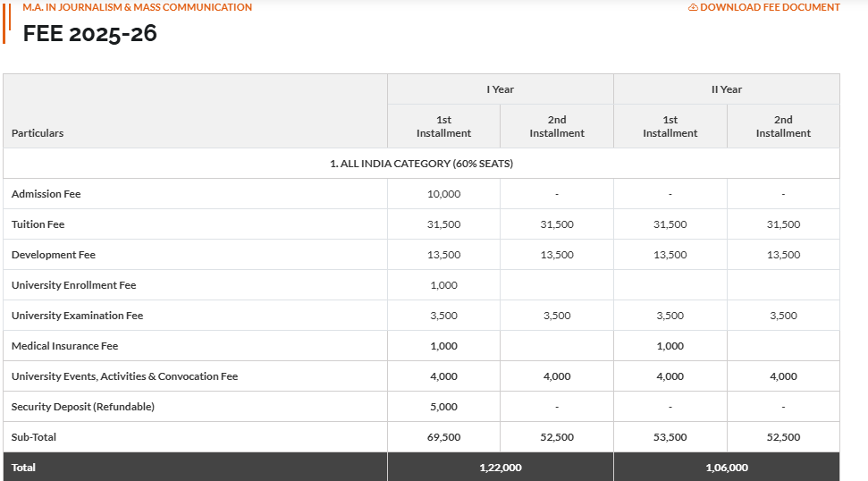This screenshot has height=481, width=868.
Task: Open the Download Fee Document link
Action: [x=764, y=7]
